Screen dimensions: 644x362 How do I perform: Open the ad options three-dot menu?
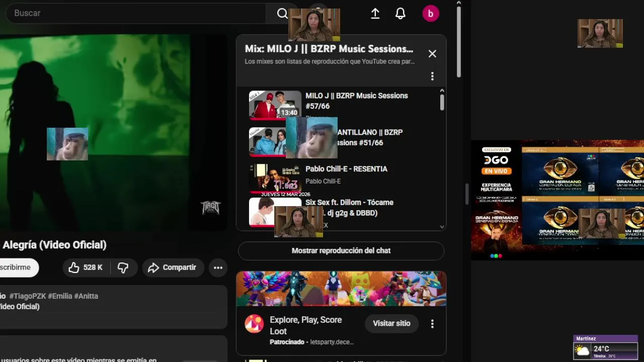(x=432, y=324)
